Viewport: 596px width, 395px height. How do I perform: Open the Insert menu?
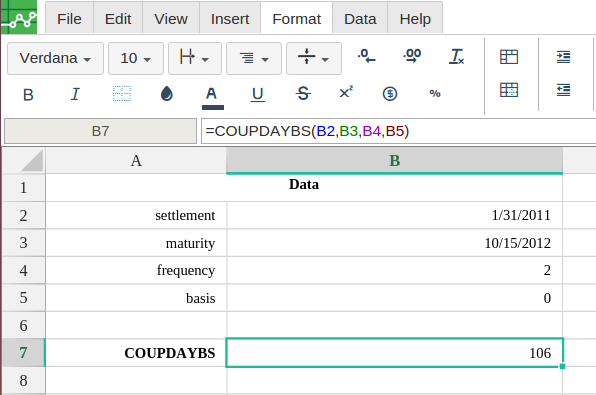tap(230, 19)
